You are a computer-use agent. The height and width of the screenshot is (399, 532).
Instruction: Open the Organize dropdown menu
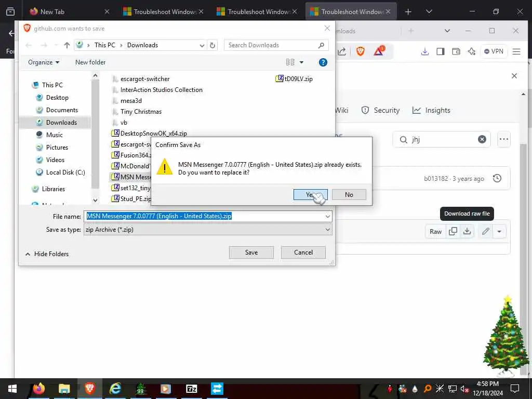[44, 62]
